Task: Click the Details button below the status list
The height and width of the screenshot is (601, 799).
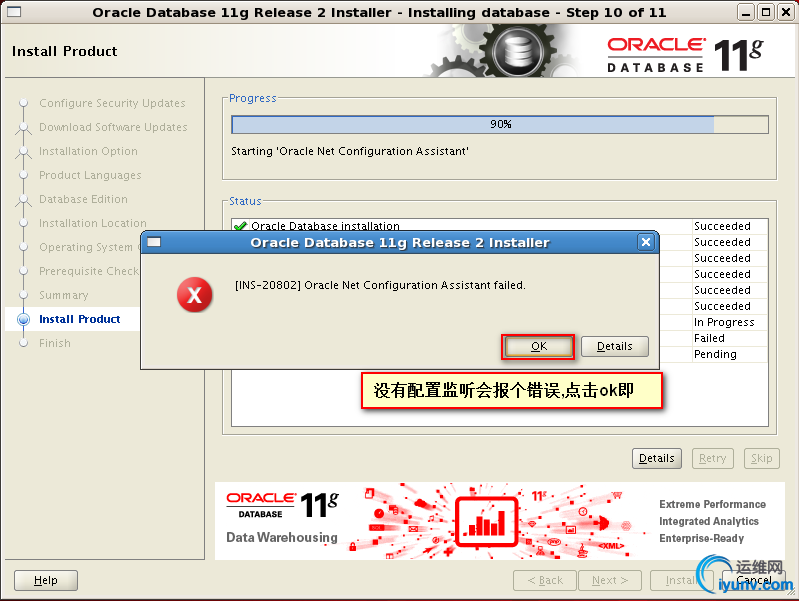Action: coord(656,458)
